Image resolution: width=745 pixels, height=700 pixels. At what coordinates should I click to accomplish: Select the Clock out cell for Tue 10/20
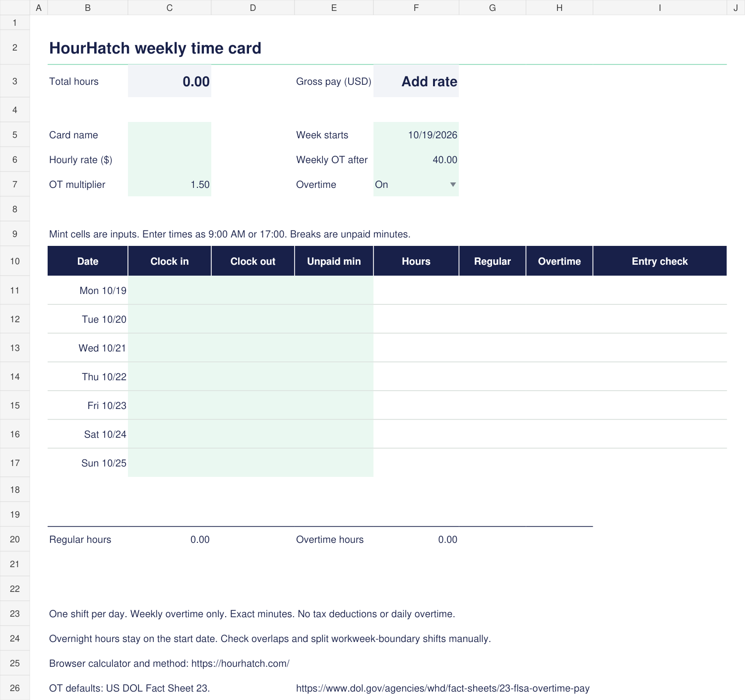pos(253,319)
